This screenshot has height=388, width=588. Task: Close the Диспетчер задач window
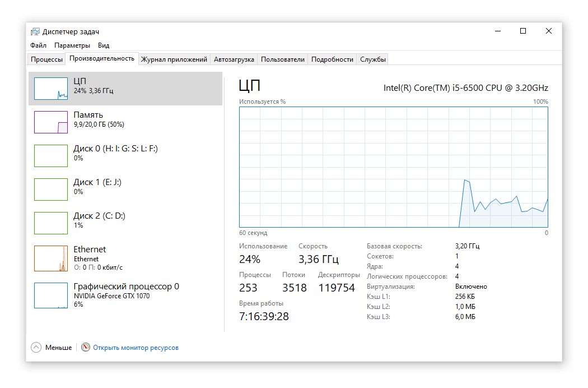[x=549, y=31]
